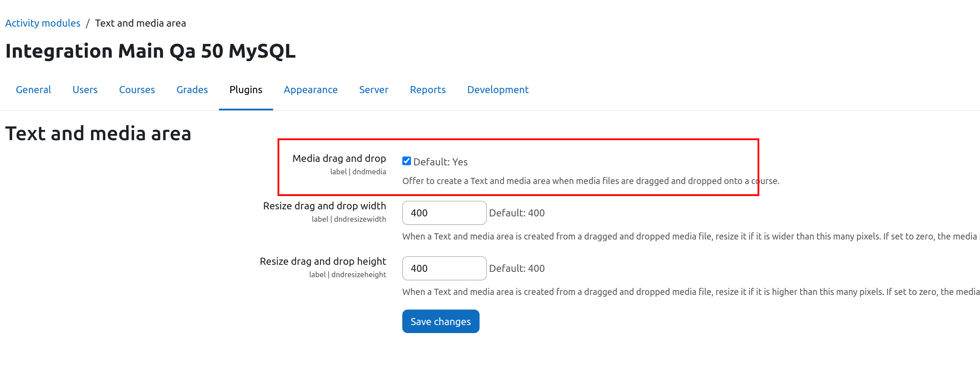Go to the Appearance tab
980x373 pixels.
[310, 90]
